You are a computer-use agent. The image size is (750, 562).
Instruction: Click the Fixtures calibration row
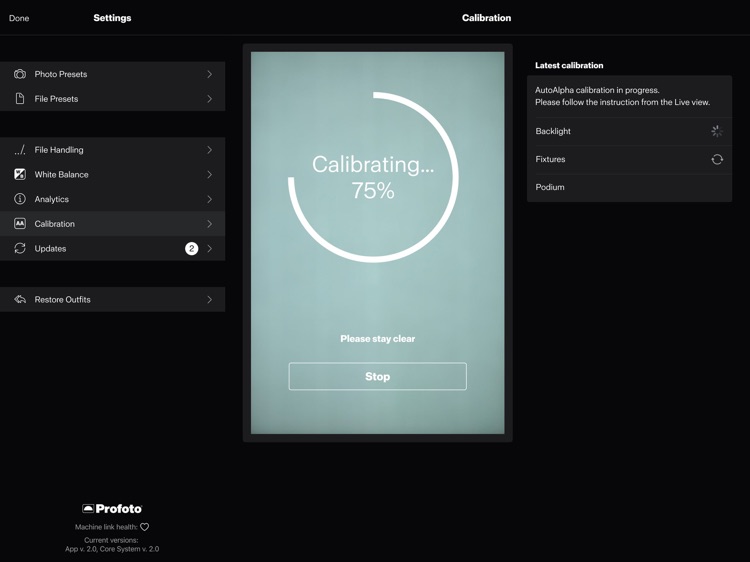629,159
